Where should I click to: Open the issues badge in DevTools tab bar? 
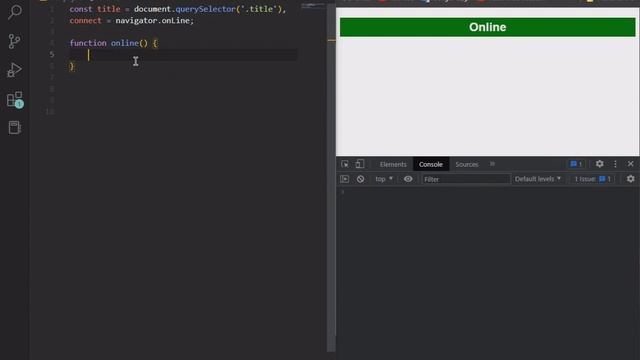pos(576,164)
